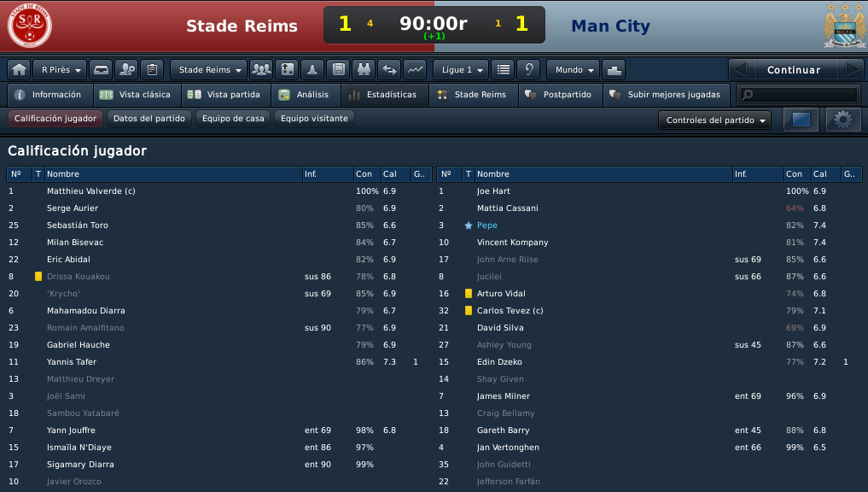Open the league table list icon
Screen dimensions: 868x492
point(504,70)
